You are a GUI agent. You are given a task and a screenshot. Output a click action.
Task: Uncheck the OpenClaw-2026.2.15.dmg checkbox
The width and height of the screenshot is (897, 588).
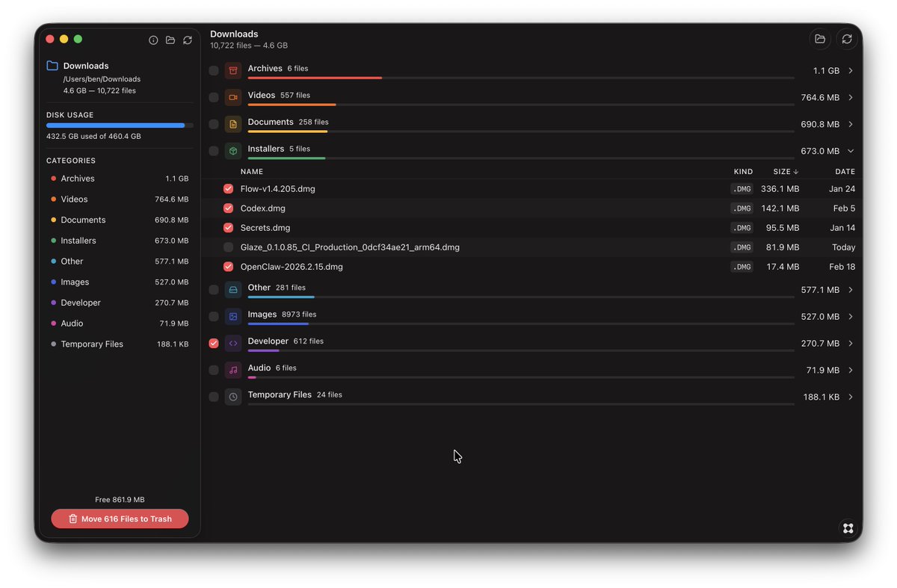(x=229, y=267)
